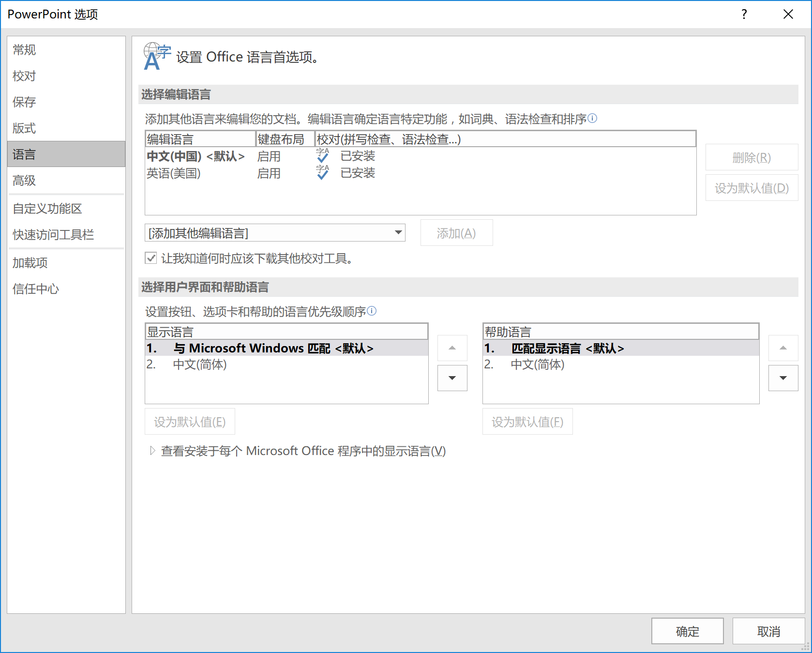The height and width of the screenshot is (653, 812).
Task: Select the 英语(美国) editing language row
Action: [x=420, y=173]
